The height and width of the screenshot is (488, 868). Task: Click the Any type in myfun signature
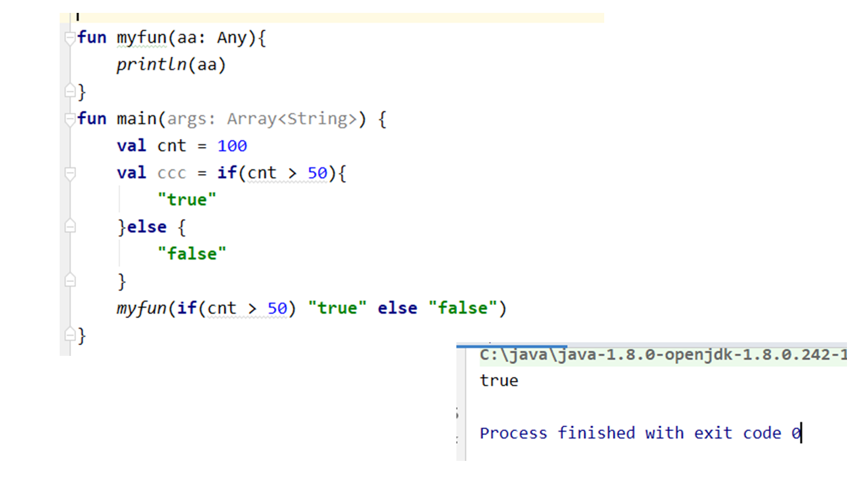(x=232, y=38)
